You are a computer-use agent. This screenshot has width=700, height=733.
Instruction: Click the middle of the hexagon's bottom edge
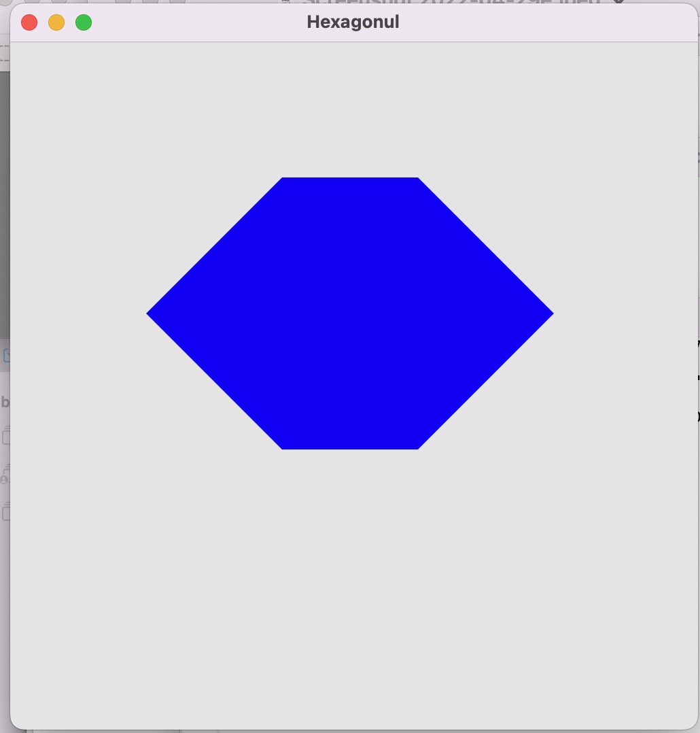pos(350,447)
